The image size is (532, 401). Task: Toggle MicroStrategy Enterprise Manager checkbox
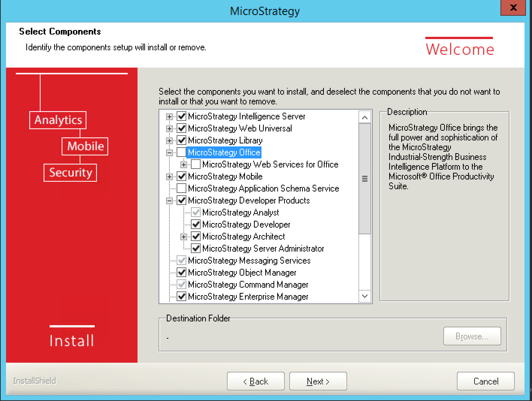pyautogui.click(x=181, y=297)
